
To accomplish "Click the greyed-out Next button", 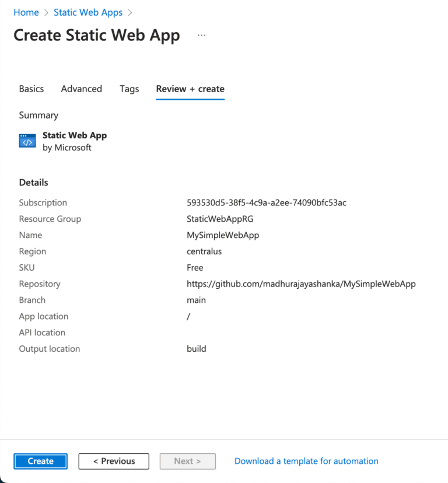I will click(x=187, y=461).
